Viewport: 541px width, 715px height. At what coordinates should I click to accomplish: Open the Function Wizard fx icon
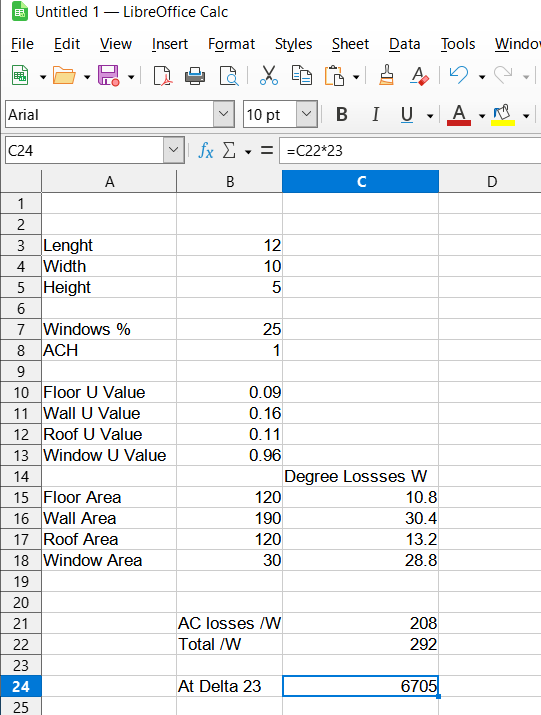tap(206, 150)
